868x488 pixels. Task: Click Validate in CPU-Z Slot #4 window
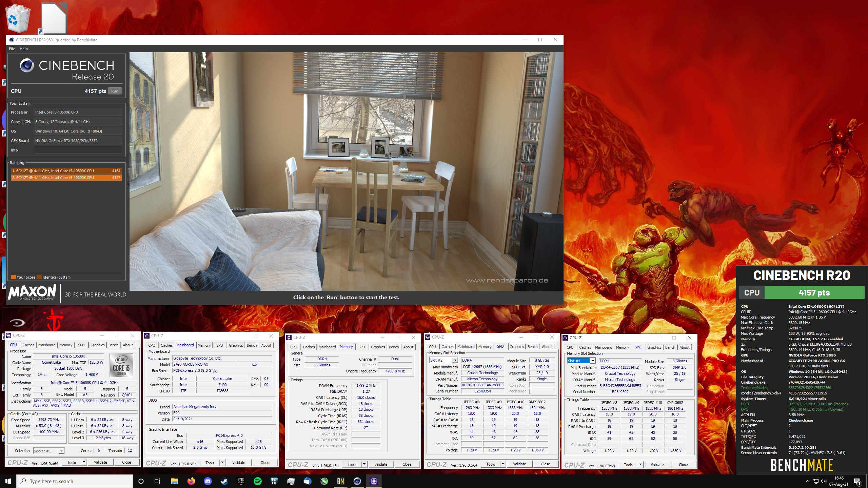(657, 465)
